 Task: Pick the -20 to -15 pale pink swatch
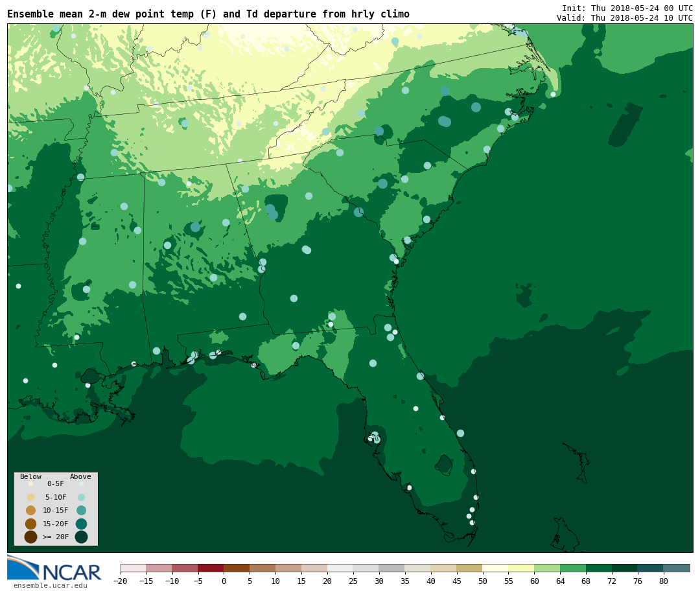click(x=134, y=568)
